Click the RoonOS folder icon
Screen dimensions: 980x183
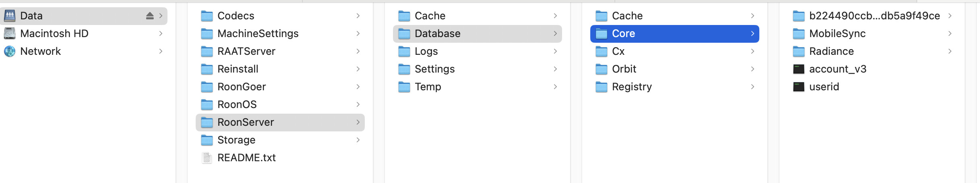pos(207,104)
